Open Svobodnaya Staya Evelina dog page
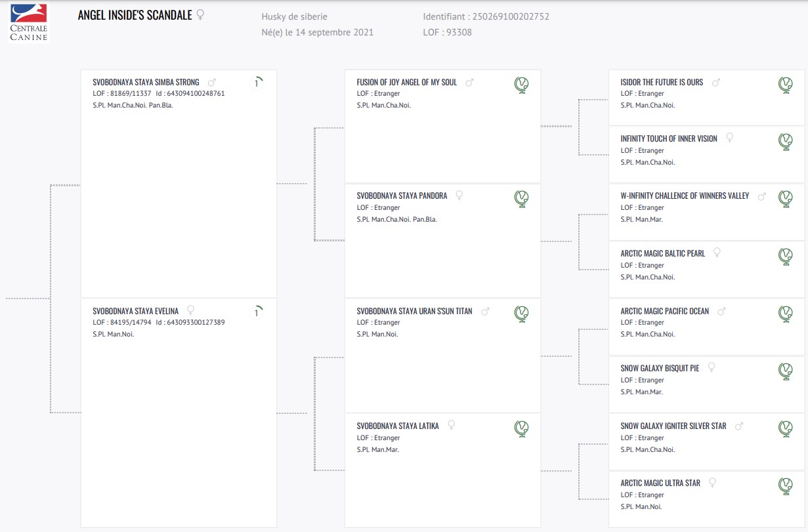This screenshot has height=532, width=808. click(135, 311)
